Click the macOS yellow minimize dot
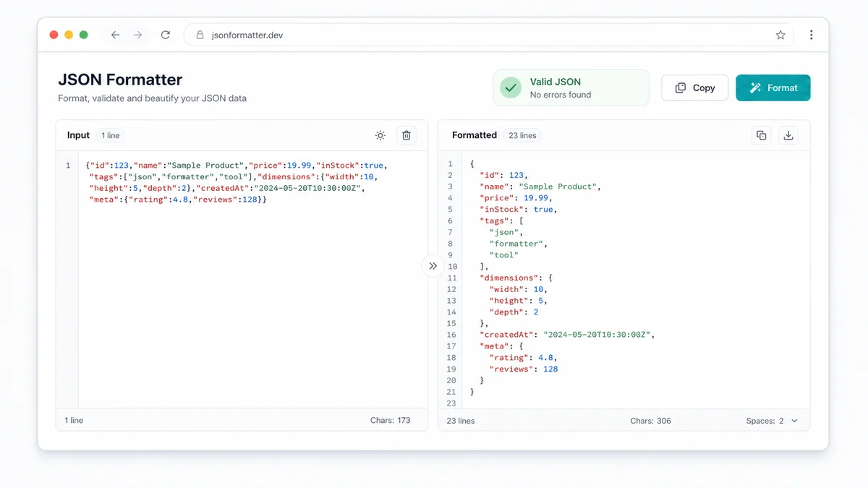This screenshot has height=488, width=868. point(69,35)
